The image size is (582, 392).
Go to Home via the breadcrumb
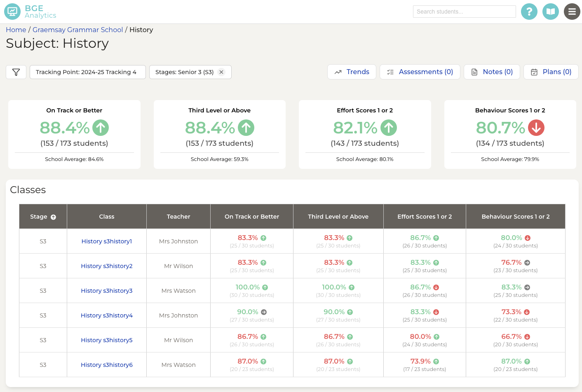pyautogui.click(x=16, y=30)
